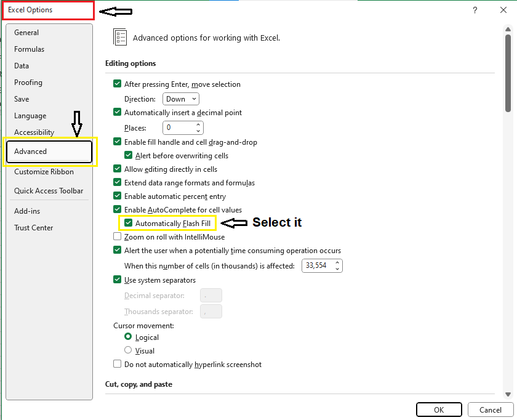Enable Zoom on roll with IntelliMouse
This screenshot has height=420, width=517.
[x=117, y=236]
